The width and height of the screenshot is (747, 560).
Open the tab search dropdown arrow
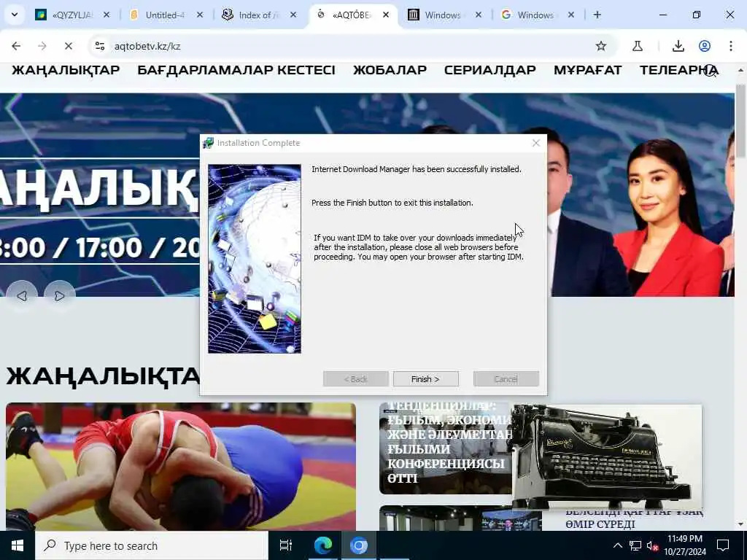point(15,15)
